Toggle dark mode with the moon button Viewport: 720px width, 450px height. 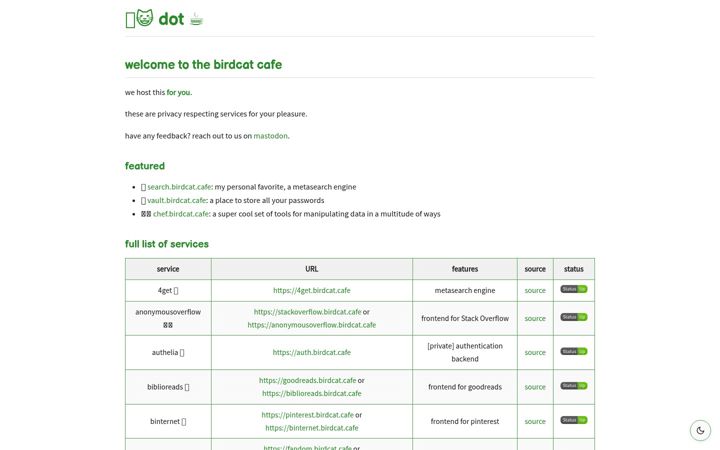(x=700, y=430)
